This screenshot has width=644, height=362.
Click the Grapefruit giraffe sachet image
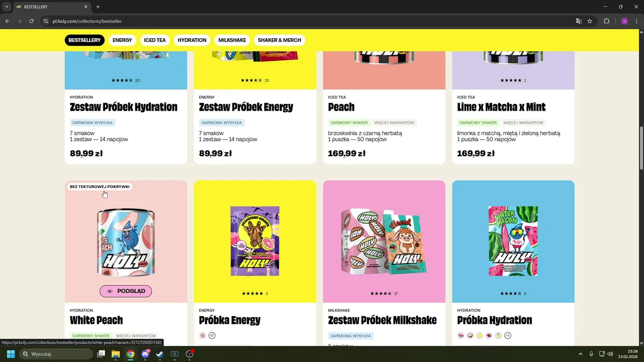(255, 241)
